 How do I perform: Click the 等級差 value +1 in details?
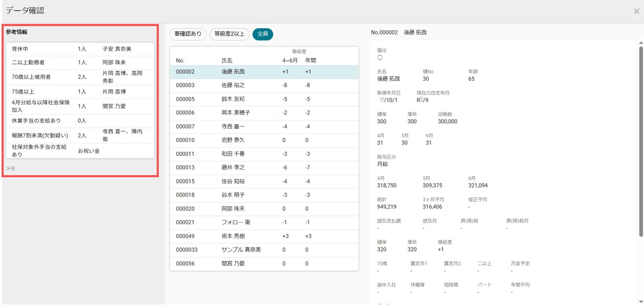pyautogui.click(x=441, y=249)
